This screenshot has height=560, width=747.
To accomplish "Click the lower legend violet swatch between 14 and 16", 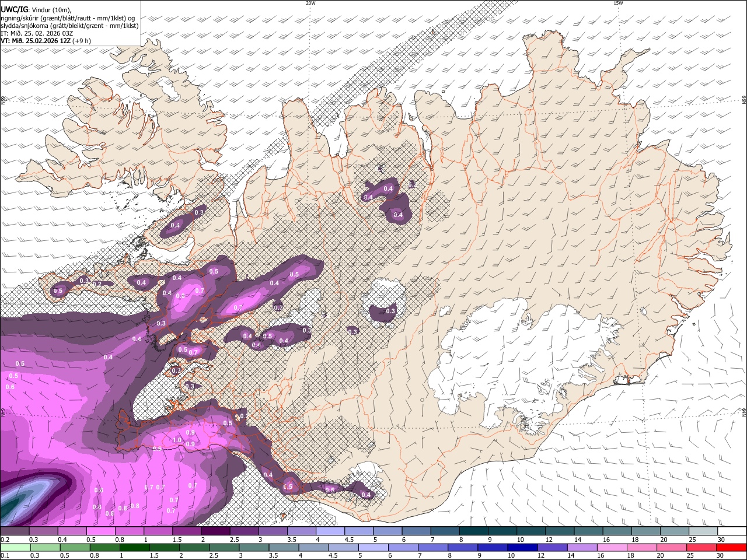I will 582,547.
